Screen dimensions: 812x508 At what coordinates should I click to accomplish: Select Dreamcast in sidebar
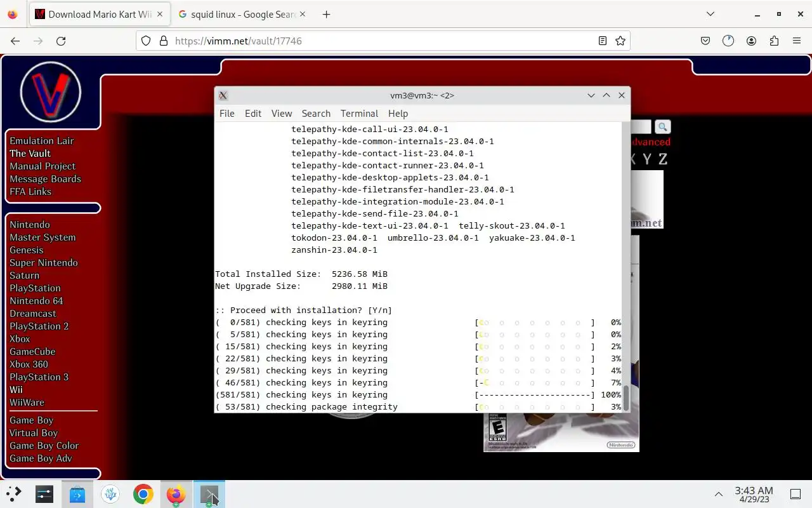(x=33, y=314)
